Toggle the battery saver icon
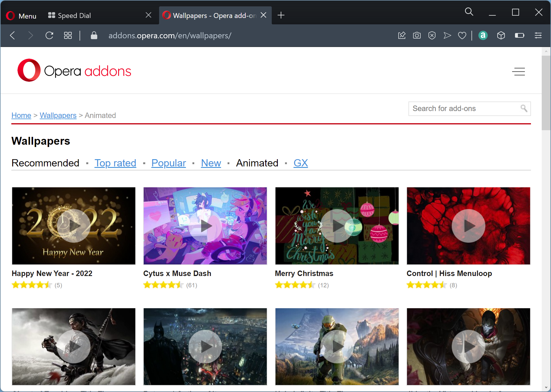This screenshot has width=551, height=392. pos(519,35)
